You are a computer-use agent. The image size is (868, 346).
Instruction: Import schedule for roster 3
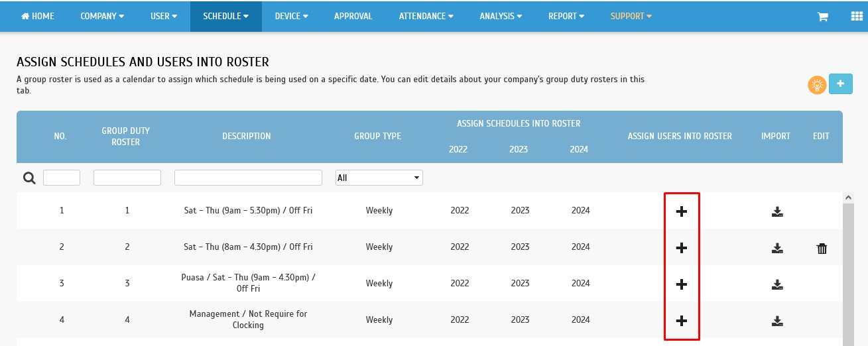click(x=777, y=284)
